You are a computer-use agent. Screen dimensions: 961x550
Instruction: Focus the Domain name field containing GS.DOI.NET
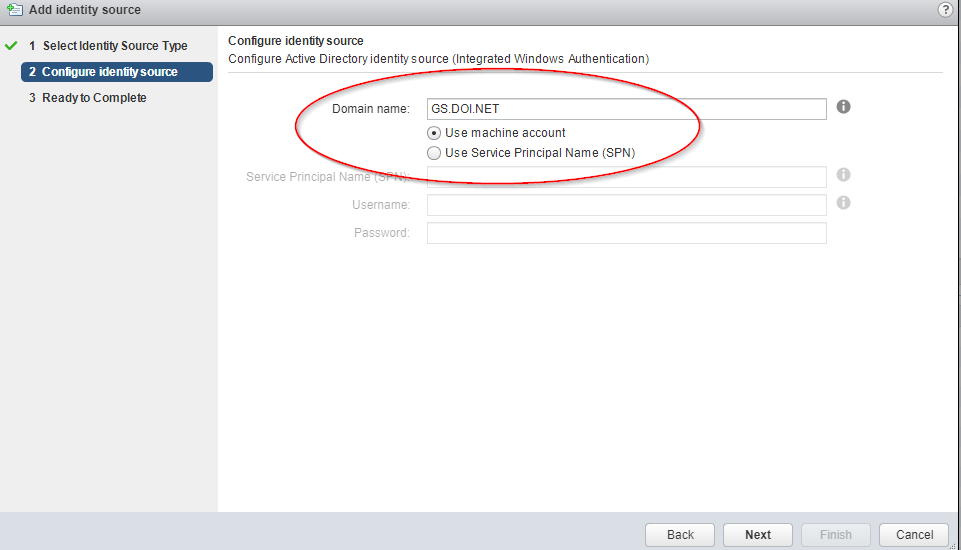click(x=626, y=109)
